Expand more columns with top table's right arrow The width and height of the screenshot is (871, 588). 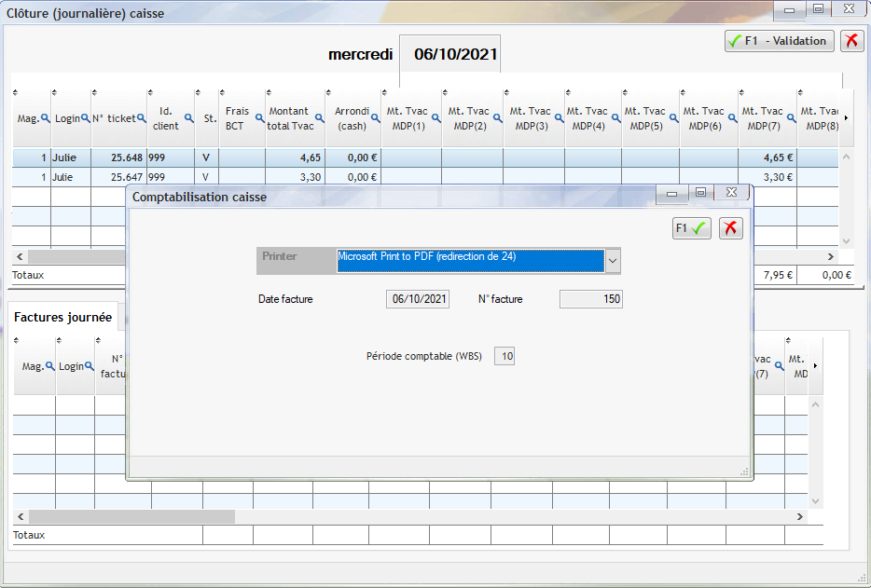846,118
